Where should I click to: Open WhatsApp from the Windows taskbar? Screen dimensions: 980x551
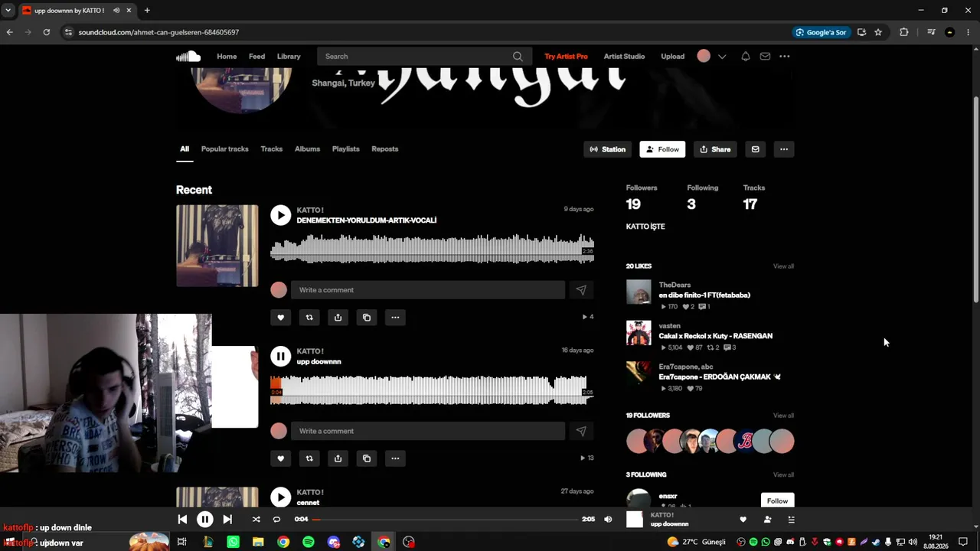(x=233, y=543)
